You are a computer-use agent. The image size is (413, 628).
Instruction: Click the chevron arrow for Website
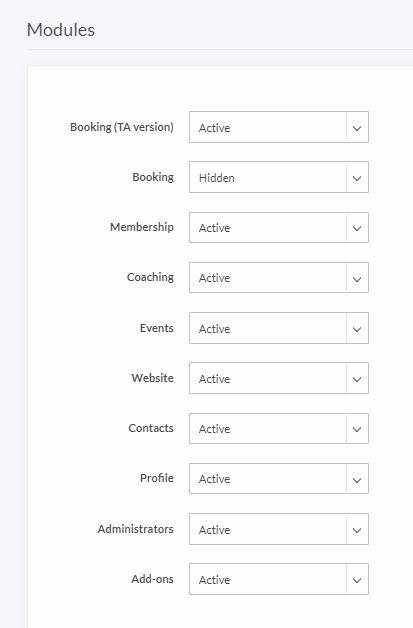tap(357, 379)
